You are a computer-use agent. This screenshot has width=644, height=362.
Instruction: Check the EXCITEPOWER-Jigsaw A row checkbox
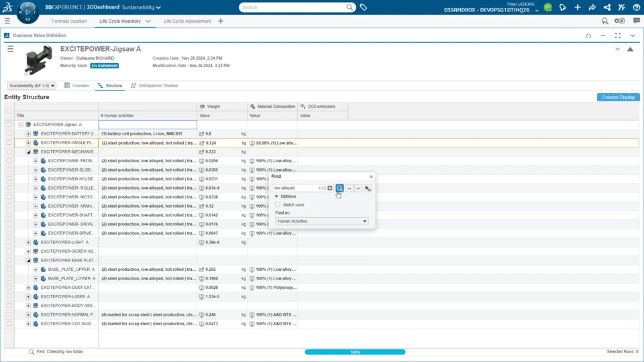pyautogui.click(x=9, y=125)
